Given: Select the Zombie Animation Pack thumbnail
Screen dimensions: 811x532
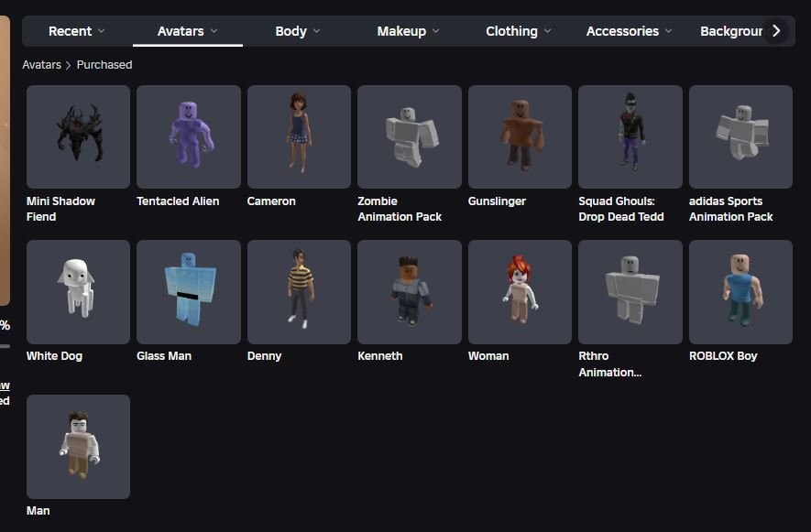Looking at the screenshot, I should pyautogui.click(x=409, y=137).
